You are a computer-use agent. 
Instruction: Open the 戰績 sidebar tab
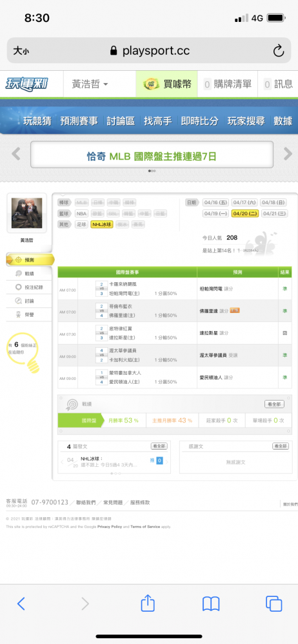coord(29,274)
